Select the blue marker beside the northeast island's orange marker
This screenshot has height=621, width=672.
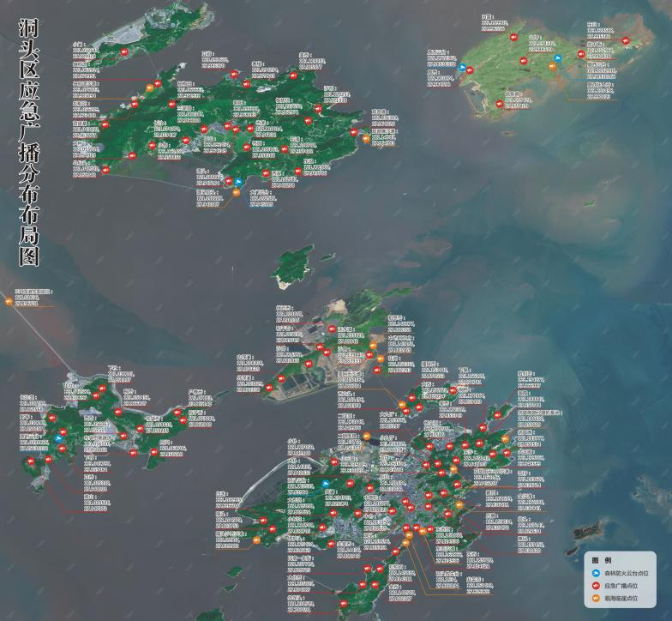557,58
